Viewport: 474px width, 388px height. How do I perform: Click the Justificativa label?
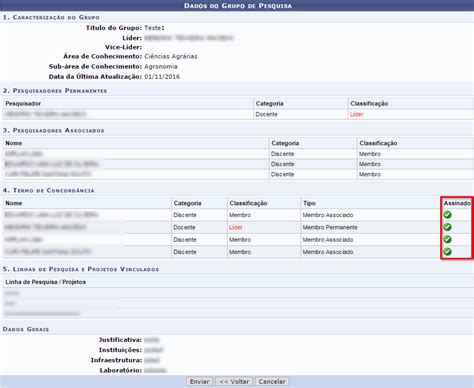click(x=120, y=340)
